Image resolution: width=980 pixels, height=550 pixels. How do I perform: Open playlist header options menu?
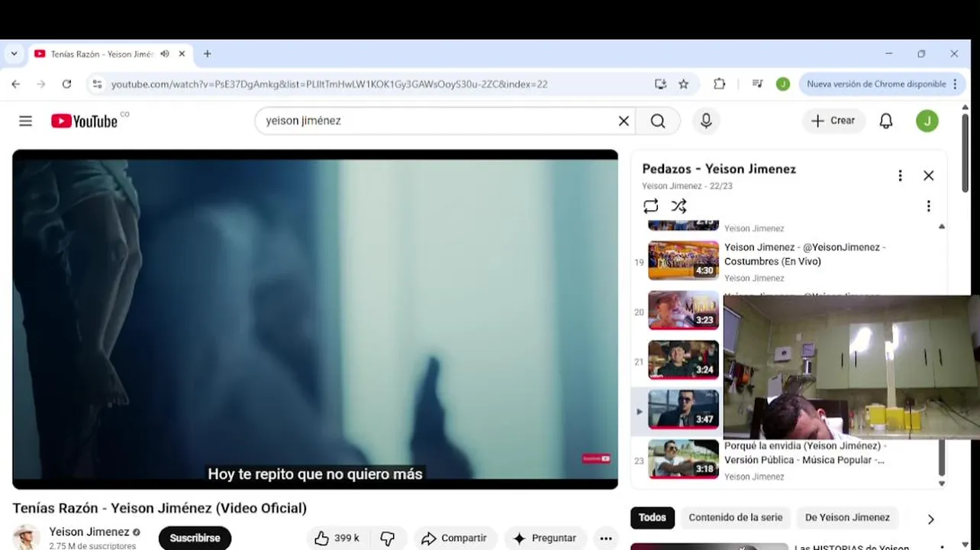(900, 176)
